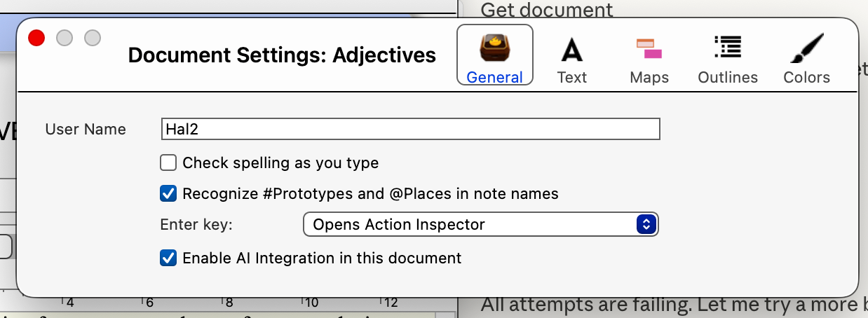Select the Text tab's letter A icon

[x=572, y=50]
